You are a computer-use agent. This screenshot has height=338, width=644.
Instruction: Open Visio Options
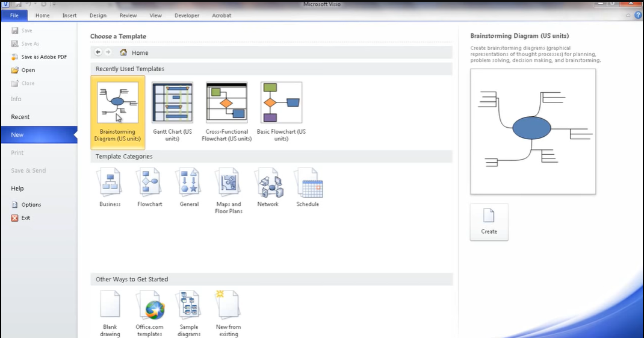pyautogui.click(x=26, y=204)
